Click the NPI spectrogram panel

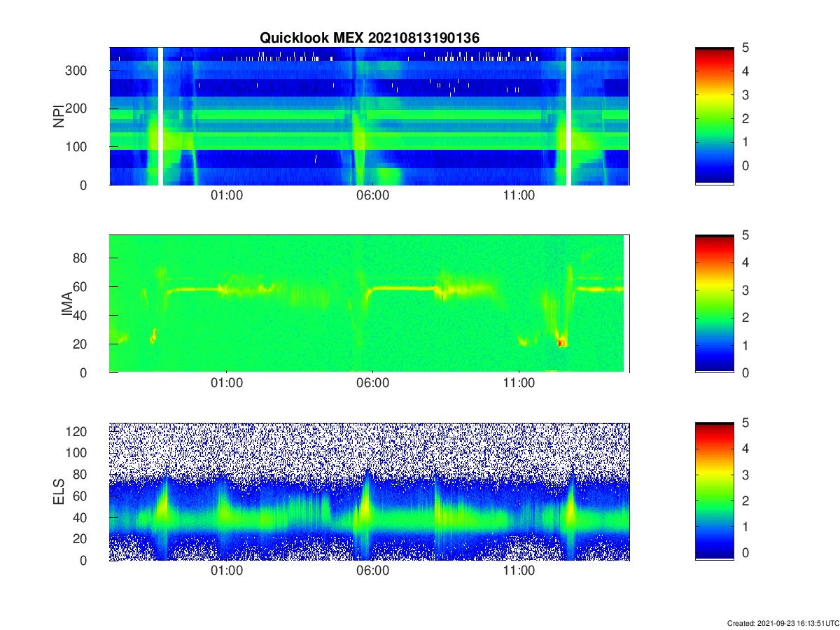[x=370, y=116]
